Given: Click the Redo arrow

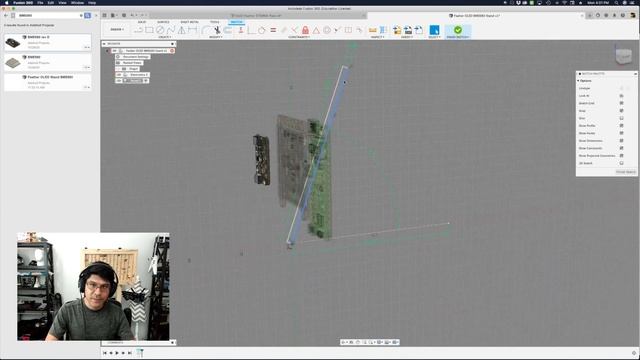Looking at the screenshot, I should point(142,16).
